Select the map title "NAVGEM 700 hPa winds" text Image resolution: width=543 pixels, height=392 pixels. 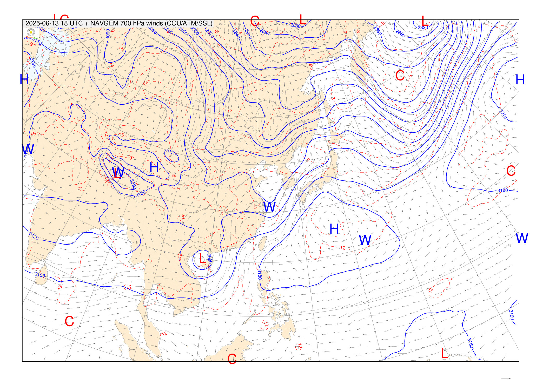click(x=126, y=23)
